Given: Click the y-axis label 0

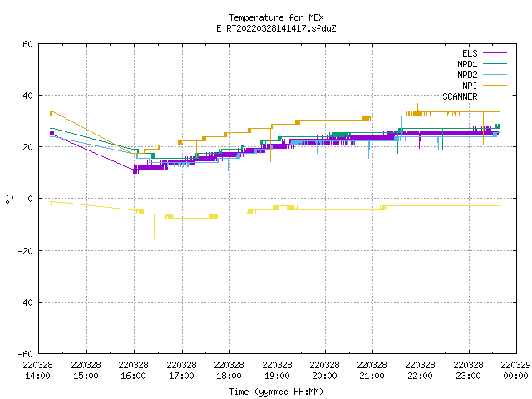Looking at the screenshot, I should click(31, 199).
